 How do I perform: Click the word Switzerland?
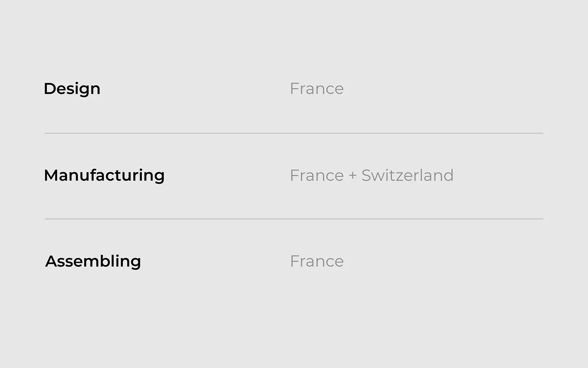point(407,175)
